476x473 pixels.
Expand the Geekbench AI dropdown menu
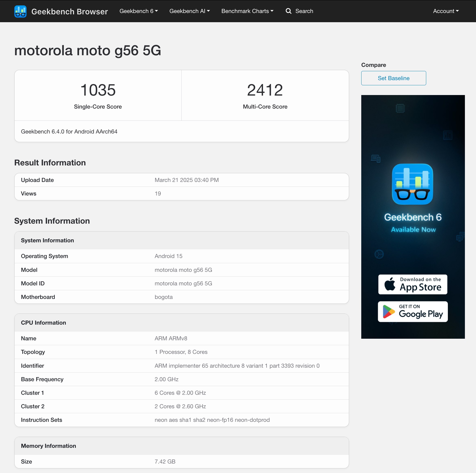click(x=189, y=11)
